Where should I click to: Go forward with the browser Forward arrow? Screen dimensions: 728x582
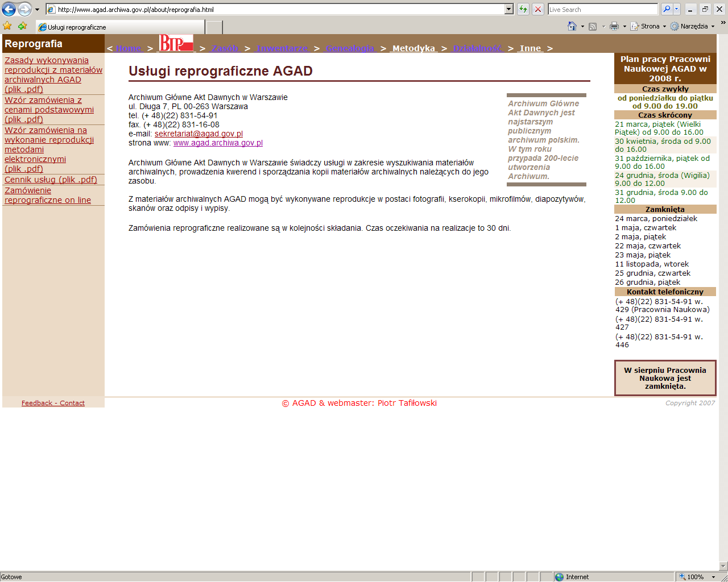click(x=24, y=9)
